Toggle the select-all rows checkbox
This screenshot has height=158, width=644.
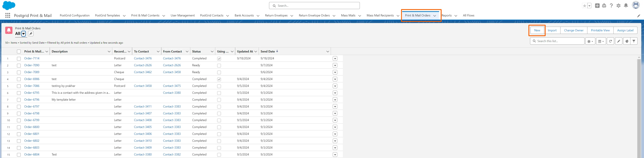[19, 52]
